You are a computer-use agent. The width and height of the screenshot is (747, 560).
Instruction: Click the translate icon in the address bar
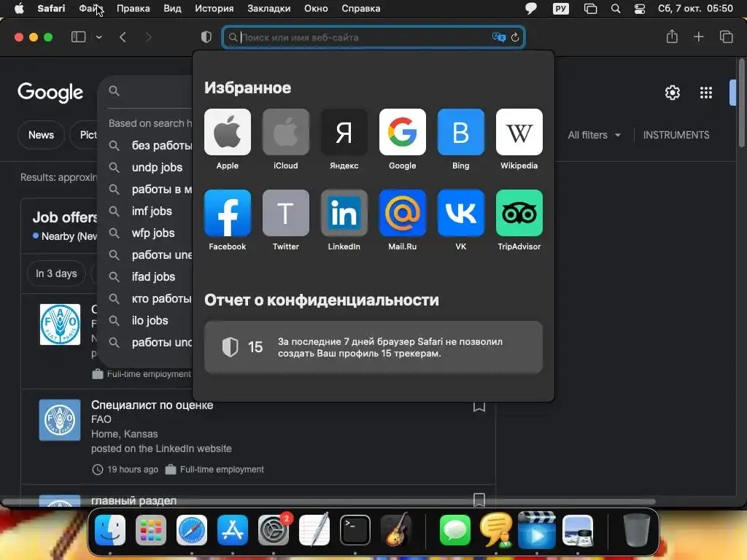[499, 37]
